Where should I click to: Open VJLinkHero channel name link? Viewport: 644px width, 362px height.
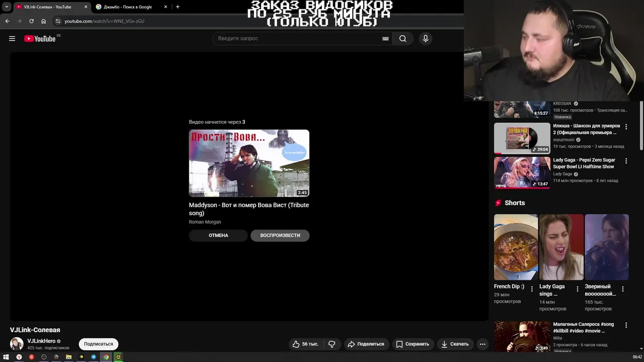(x=41, y=341)
